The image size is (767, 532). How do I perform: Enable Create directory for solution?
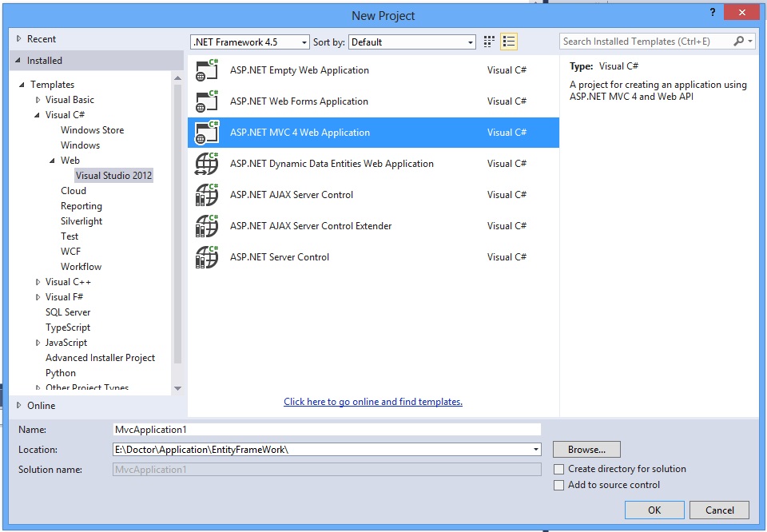coord(558,469)
